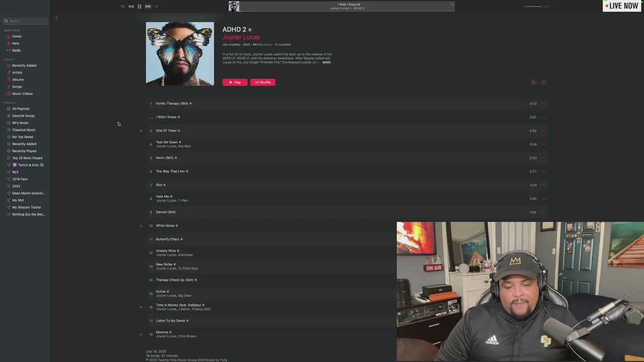Open the album's more options menu

point(543,82)
